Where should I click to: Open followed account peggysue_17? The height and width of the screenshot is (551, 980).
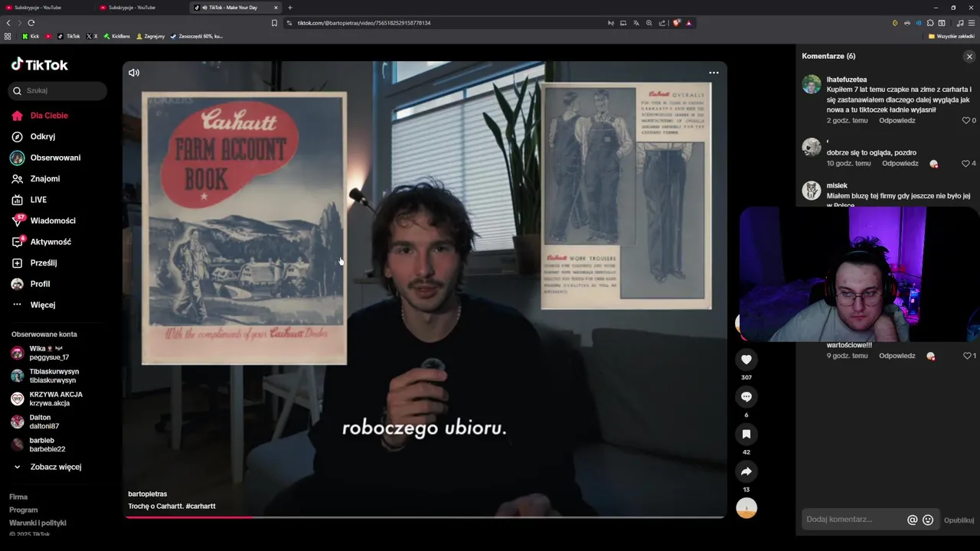coord(49,353)
